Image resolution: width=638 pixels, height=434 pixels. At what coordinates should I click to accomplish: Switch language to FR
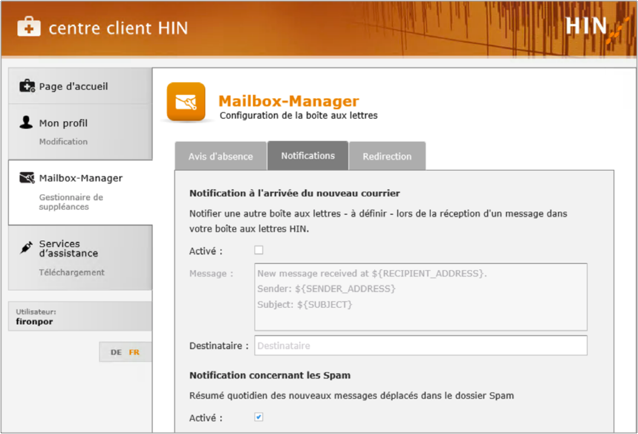(134, 352)
